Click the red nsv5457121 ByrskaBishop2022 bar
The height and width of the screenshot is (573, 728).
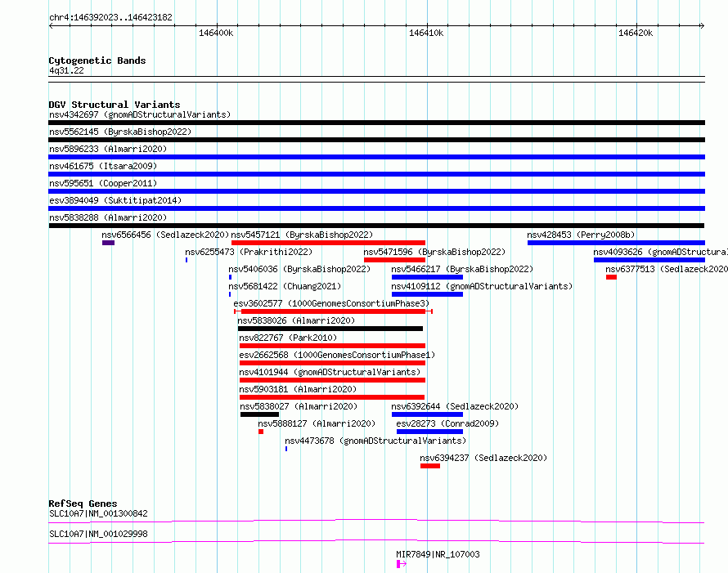(328, 243)
